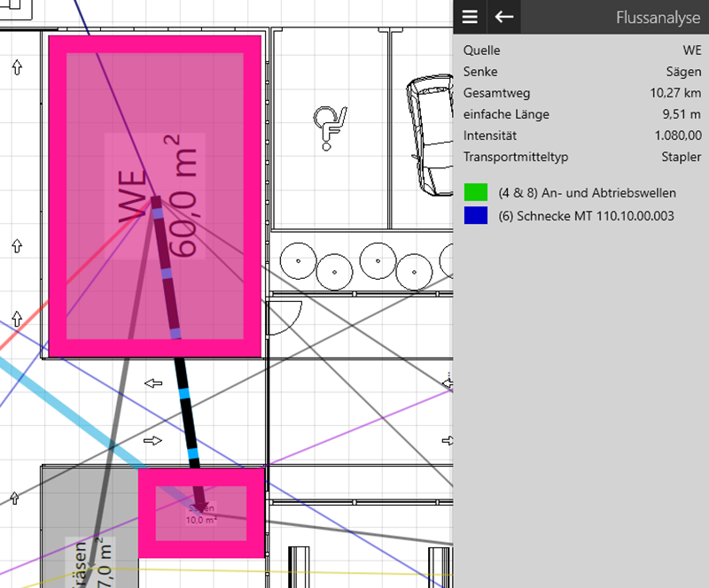The image size is (709, 588).
Task: Go back using the left arrow button
Action: (504, 17)
